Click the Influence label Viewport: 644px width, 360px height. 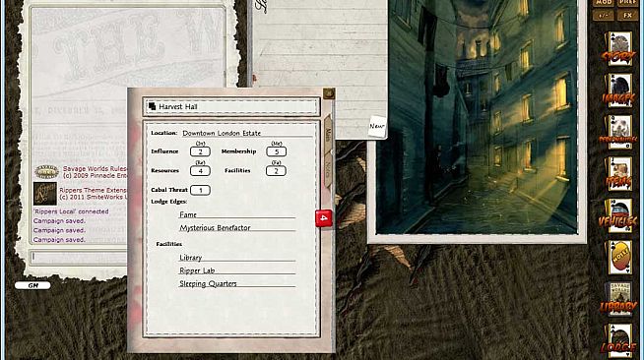pos(164,151)
